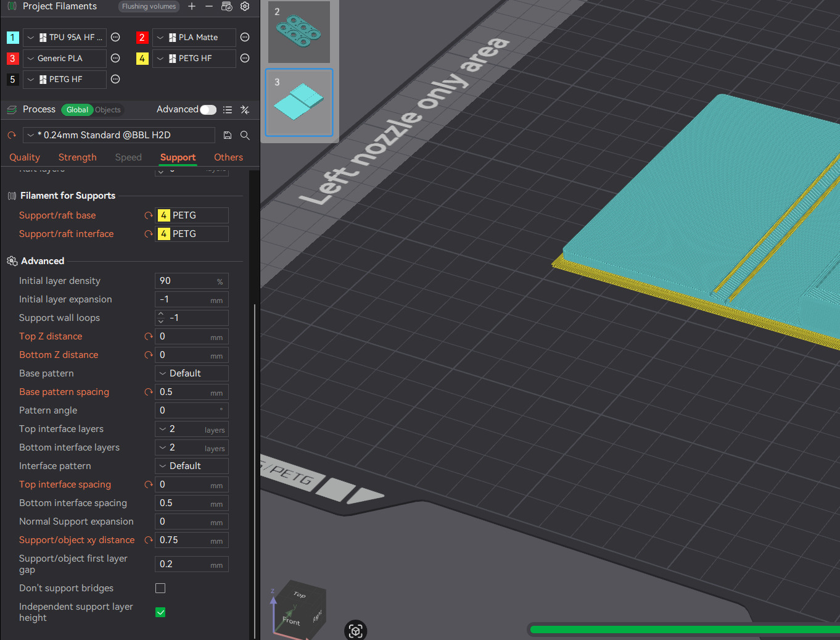This screenshot has height=640, width=840.
Task: Switch process scope to Objects
Action: point(108,110)
